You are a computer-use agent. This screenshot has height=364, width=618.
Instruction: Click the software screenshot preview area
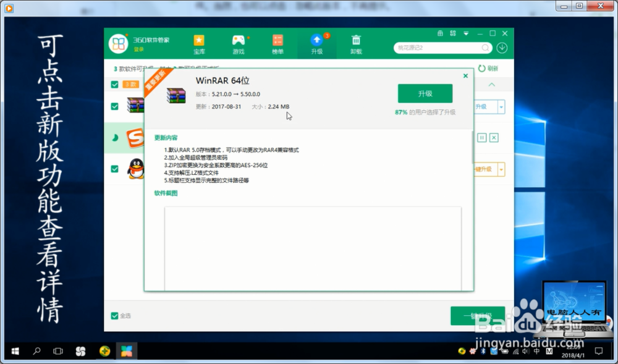pos(313,248)
